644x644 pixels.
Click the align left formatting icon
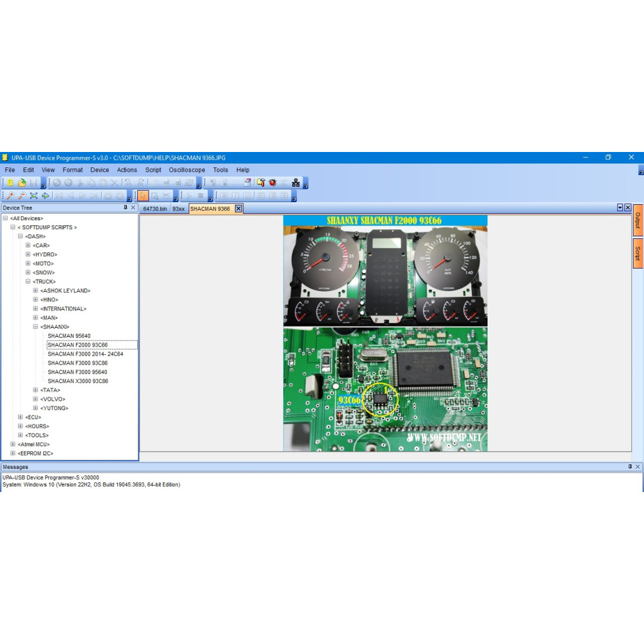pos(261,196)
